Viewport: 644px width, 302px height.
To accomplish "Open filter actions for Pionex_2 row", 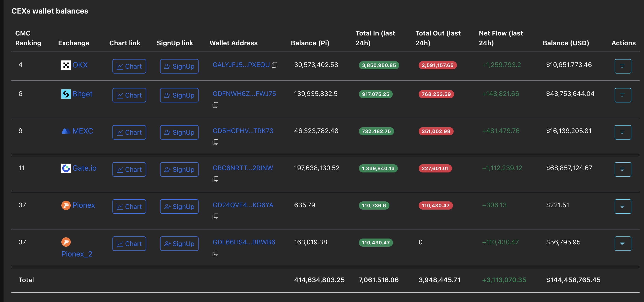I will point(623,243).
